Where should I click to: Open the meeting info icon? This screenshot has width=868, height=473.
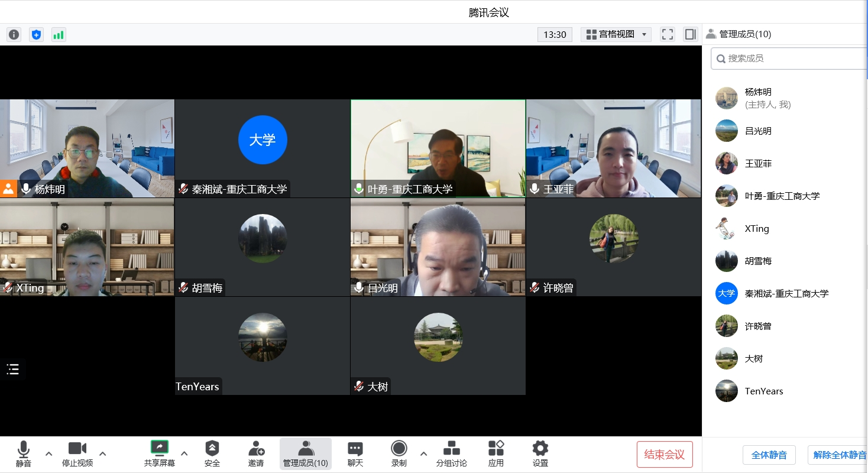coord(14,34)
